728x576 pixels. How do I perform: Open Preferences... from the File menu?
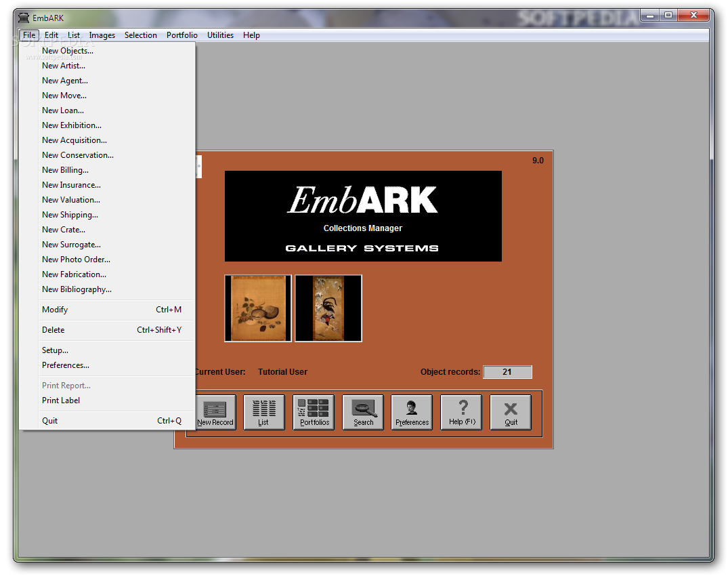[x=107, y=365]
